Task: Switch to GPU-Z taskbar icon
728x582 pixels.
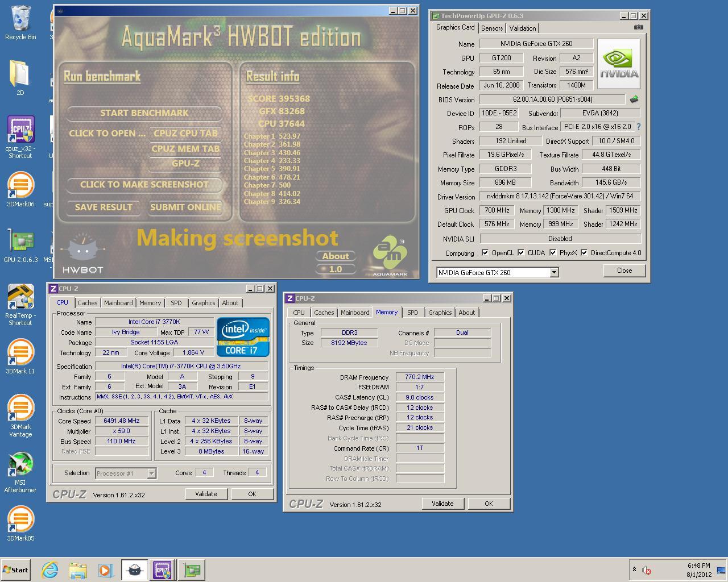Action: tap(192, 569)
